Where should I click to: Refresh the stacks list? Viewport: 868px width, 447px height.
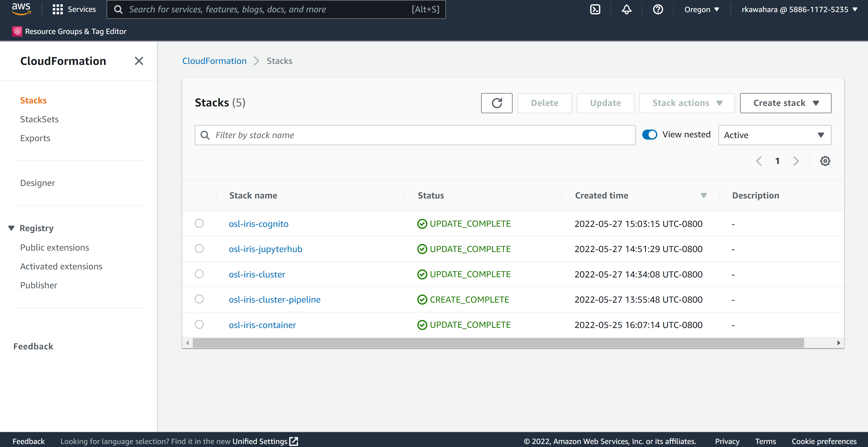[x=497, y=103]
